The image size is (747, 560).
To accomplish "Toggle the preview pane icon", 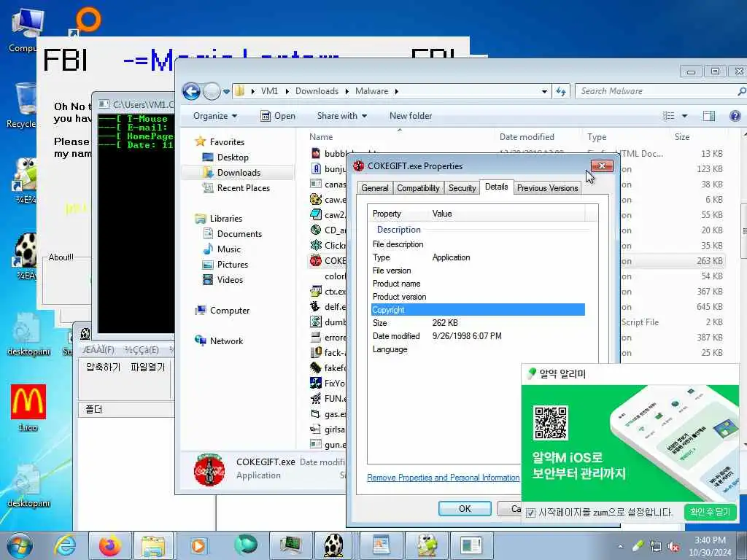I will point(709,116).
